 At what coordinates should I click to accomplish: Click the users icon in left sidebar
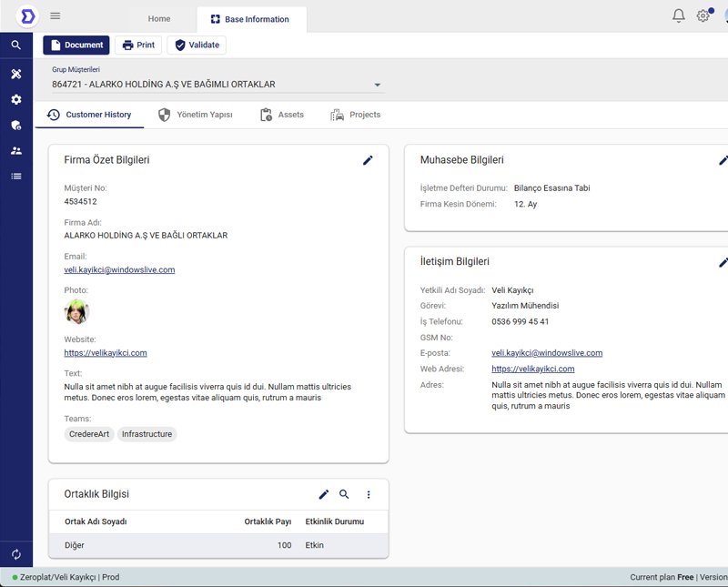tap(16, 150)
